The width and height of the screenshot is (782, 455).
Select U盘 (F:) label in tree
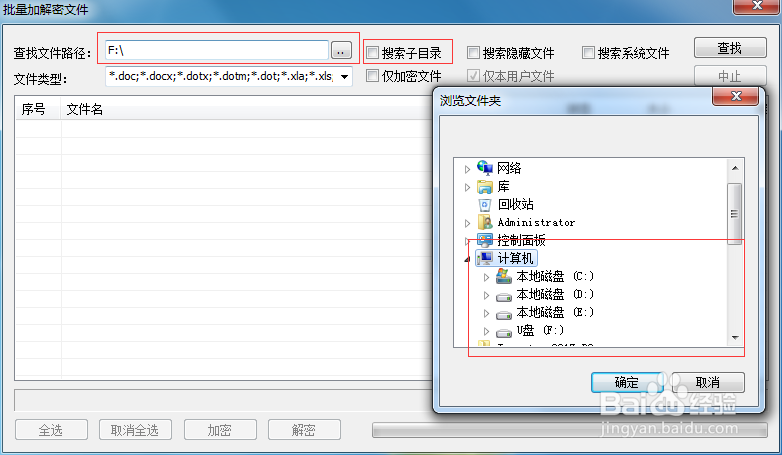tap(540, 330)
